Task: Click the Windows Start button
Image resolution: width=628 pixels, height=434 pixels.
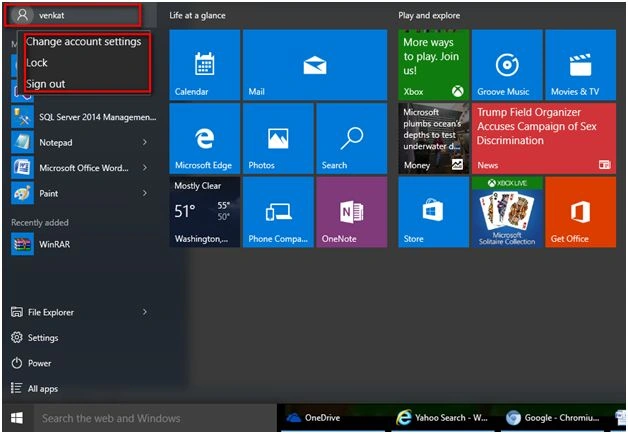Action: (x=17, y=418)
